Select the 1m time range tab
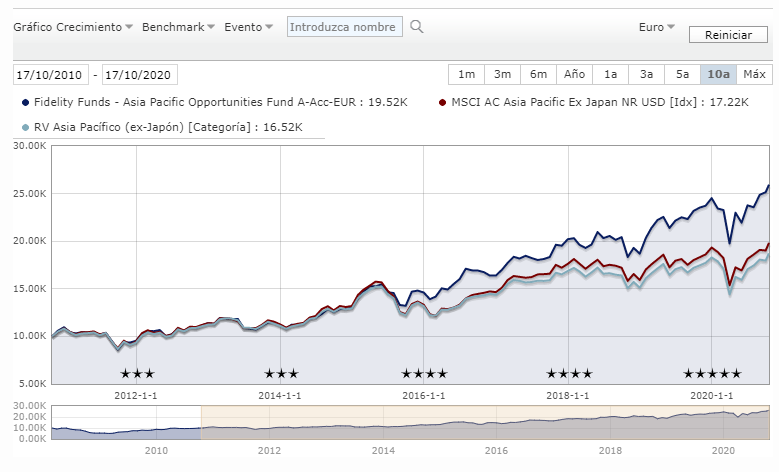 pos(466,74)
